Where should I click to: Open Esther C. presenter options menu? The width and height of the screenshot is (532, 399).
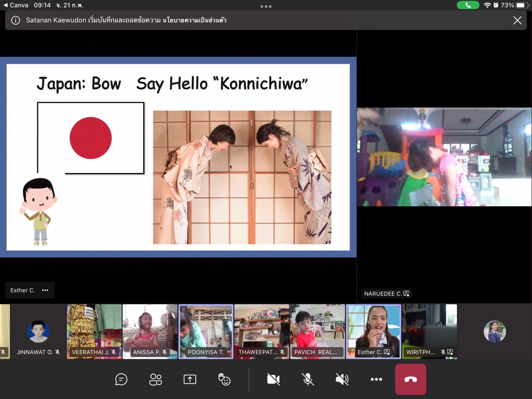[x=45, y=290]
